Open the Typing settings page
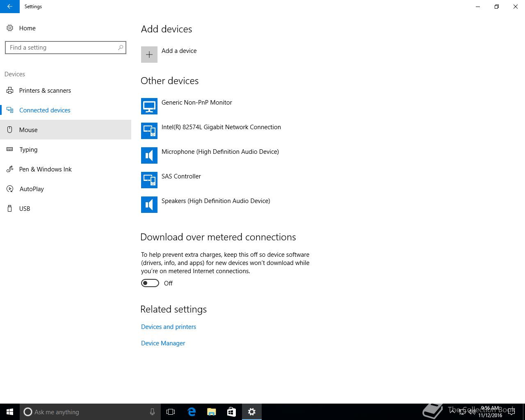 (66, 149)
